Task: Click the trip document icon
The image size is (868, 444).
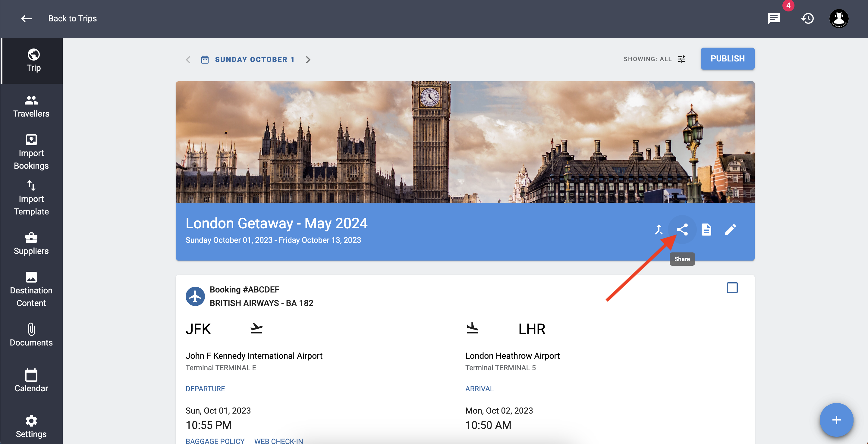Action: tap(706, 230)
